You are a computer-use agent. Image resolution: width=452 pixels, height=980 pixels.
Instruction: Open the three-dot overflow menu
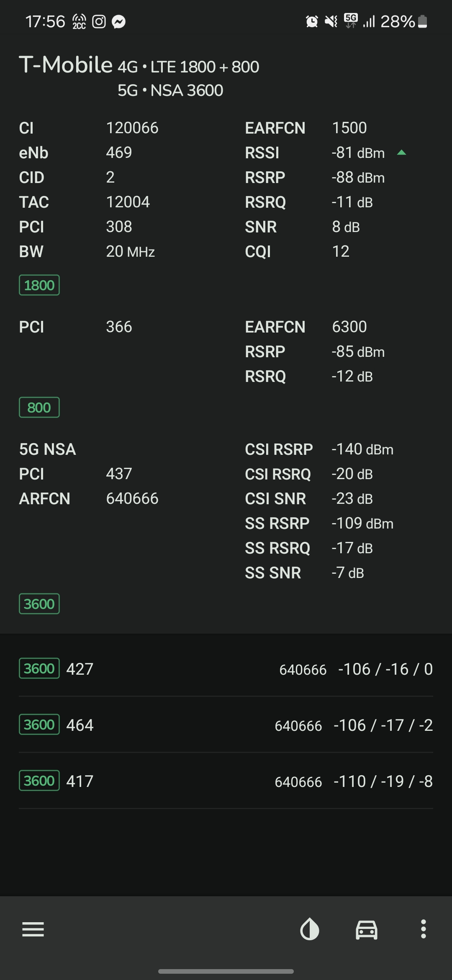[x=424, y=929]
